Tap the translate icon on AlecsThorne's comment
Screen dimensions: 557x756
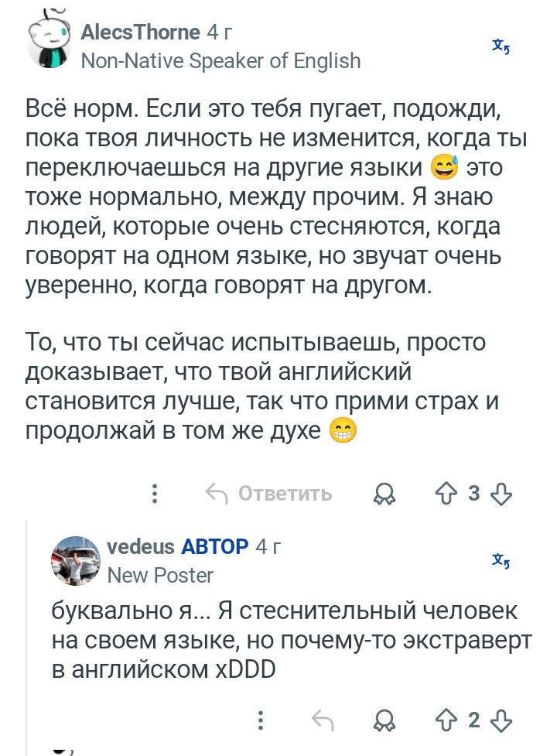501,46
